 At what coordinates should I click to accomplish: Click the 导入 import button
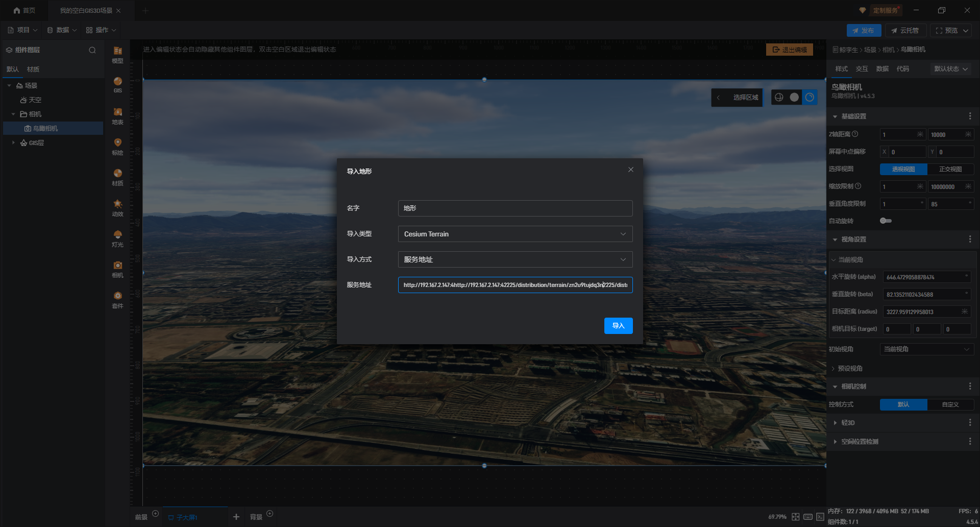click(618, 326)
